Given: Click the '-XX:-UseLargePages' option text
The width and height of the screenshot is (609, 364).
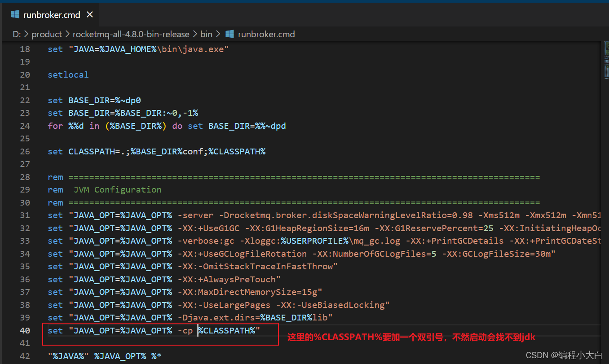Looking at the screenshot, I should click(224, 305).
